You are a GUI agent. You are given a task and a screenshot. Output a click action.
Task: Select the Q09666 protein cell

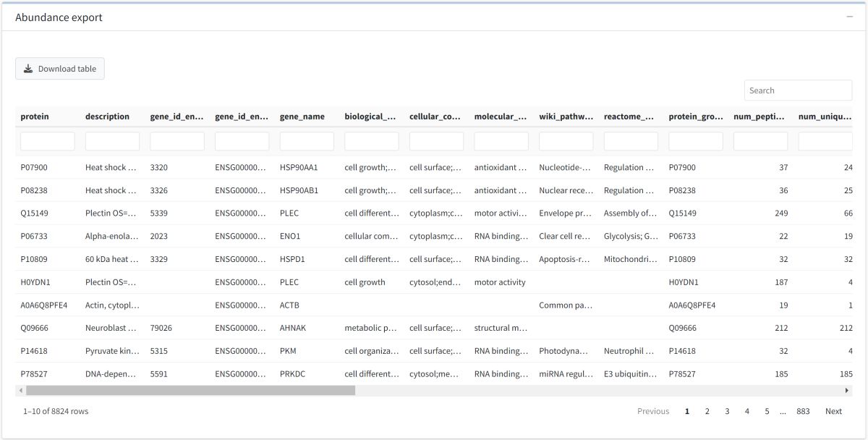(33, 328)
